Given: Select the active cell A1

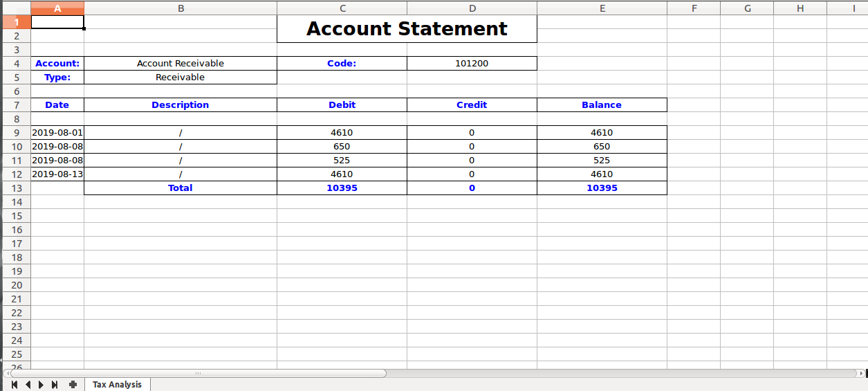Looking at the screenshot, I should coord(57,22).
